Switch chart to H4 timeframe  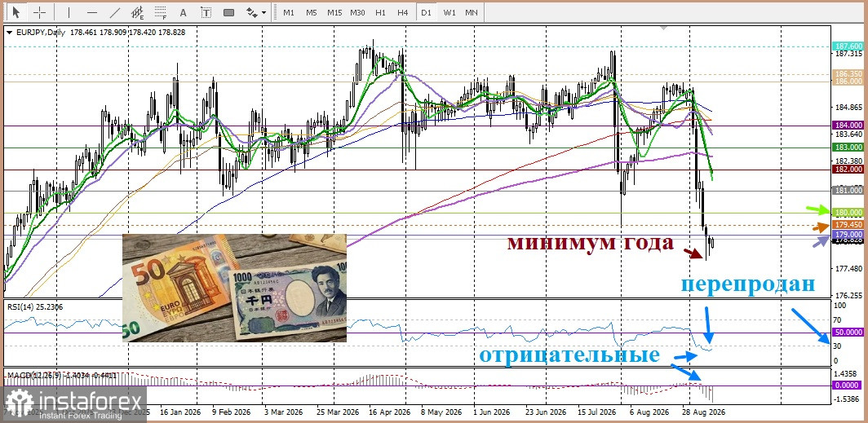tap(402, 11)
